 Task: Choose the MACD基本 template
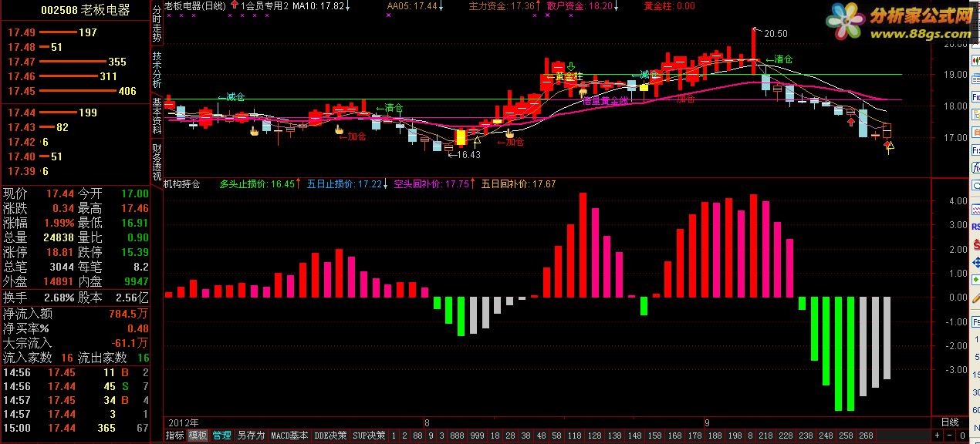point(289,436)
